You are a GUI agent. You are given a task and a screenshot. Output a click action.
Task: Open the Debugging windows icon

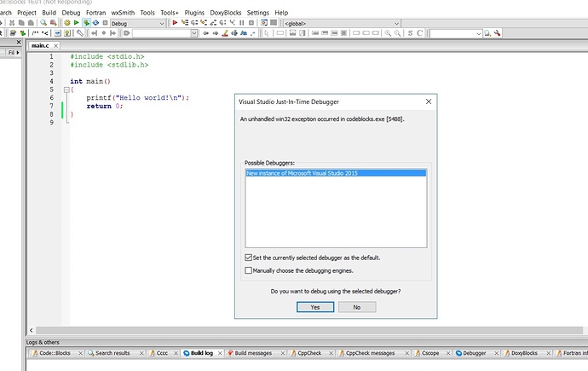tap(264, 23)
